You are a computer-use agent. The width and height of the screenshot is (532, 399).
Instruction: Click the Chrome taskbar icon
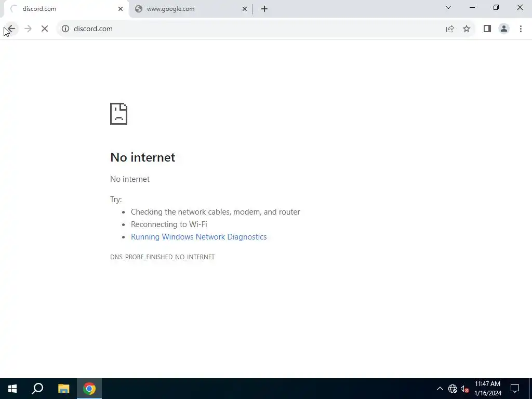coord(89,389)
